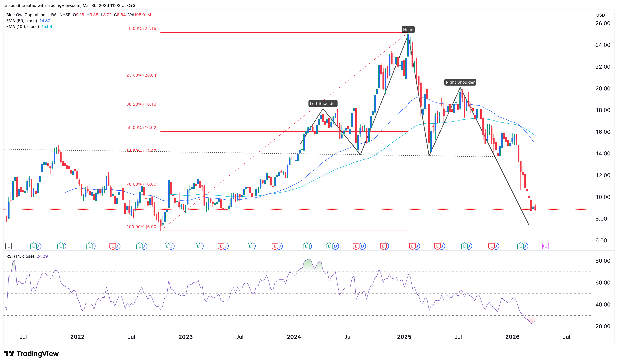
Task: Click the EMA (100, close) legend
Action: point(23,27)
